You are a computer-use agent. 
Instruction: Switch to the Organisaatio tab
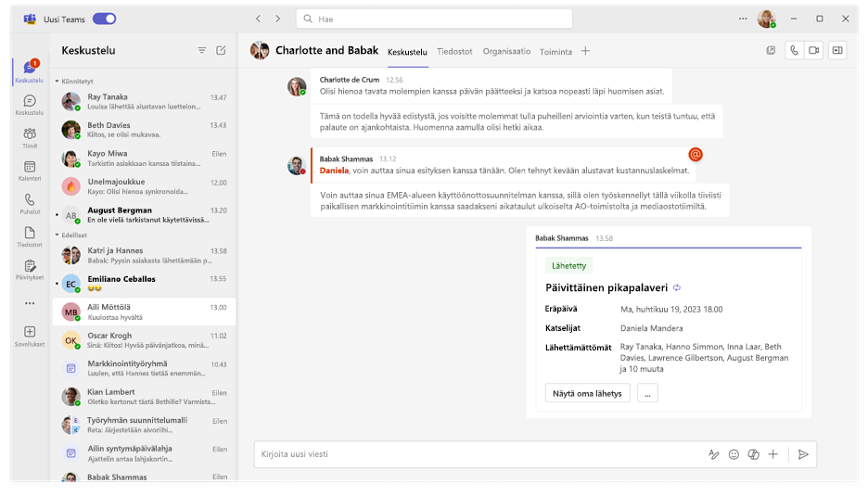pyautogui.click(x=506, y=52)
